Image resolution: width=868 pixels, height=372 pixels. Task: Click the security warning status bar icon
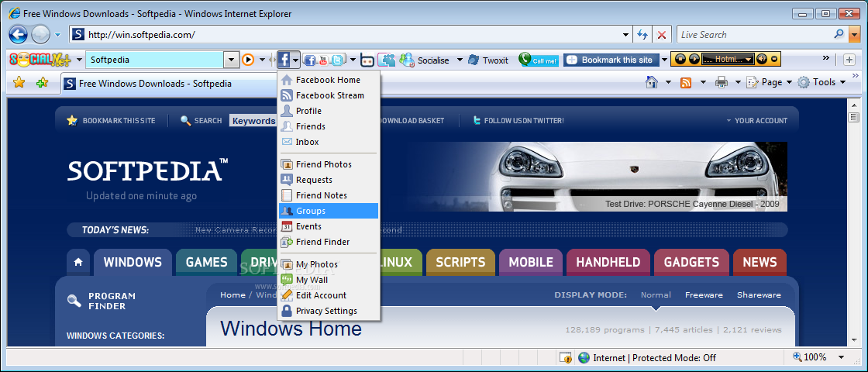click(566, 357)
